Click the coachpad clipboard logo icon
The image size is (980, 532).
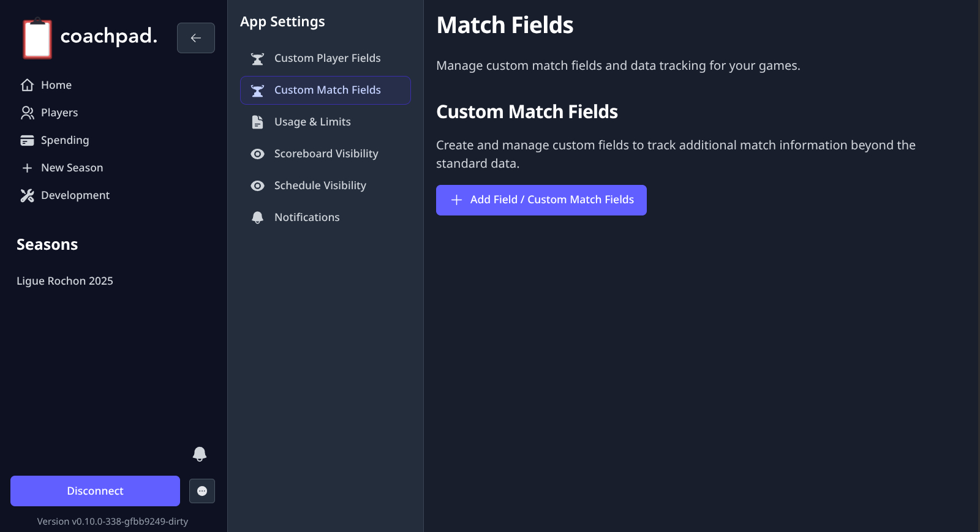click(37, 39)
